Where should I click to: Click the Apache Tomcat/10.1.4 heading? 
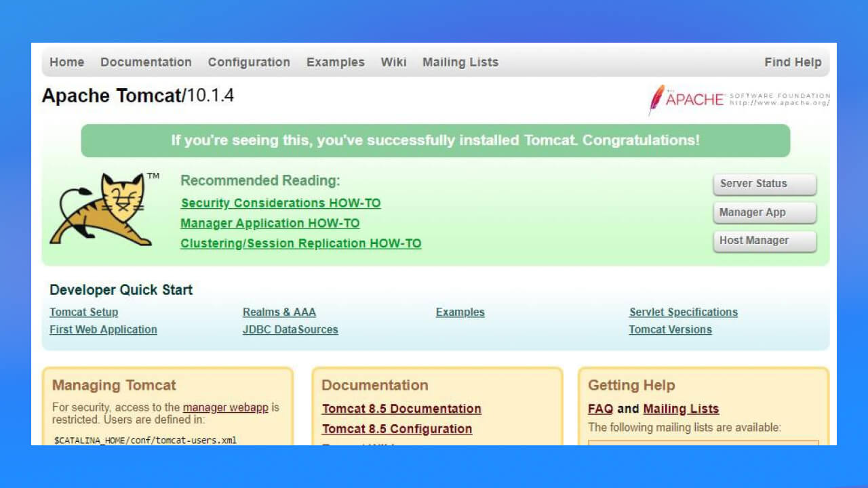138,96
